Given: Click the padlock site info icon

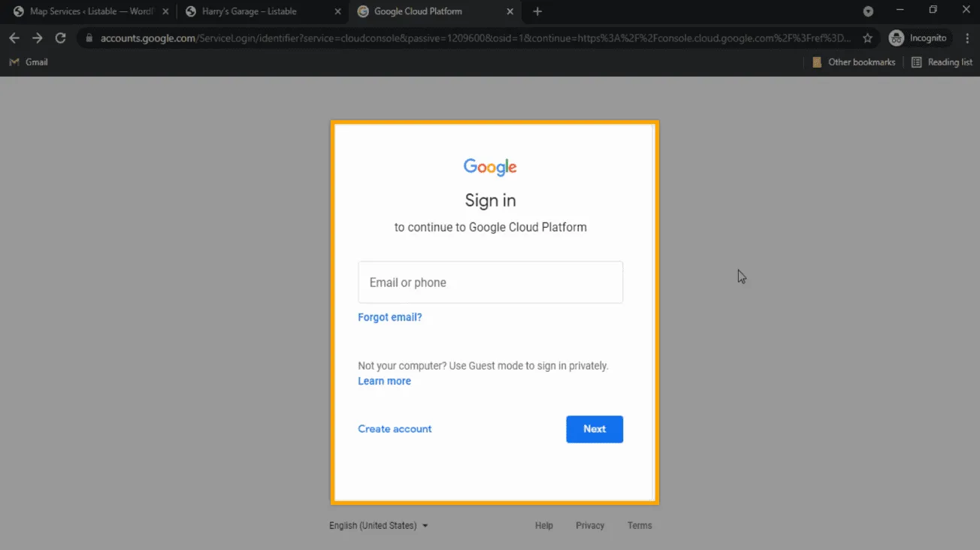Looking at the screenshot, I should pyautogui.click(x=89, y=38).
